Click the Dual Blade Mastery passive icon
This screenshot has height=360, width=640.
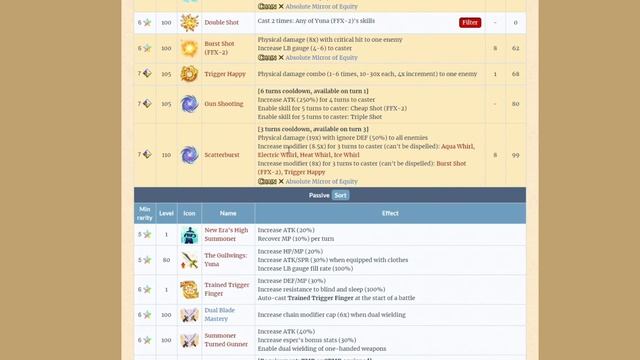pyautogui.click(x=189, y=315)
